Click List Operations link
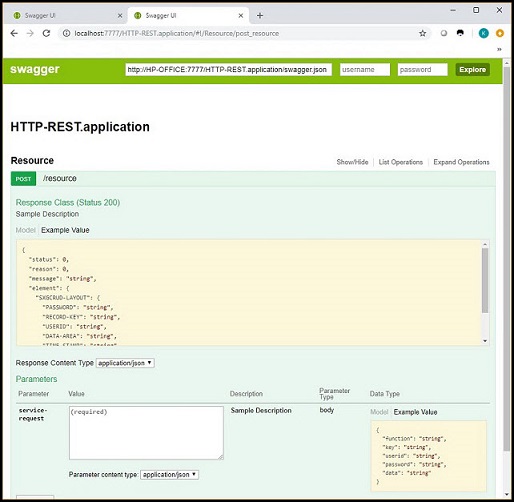Image resolution: width=514 pixels, height=502 pixels. tap(401, 162)
